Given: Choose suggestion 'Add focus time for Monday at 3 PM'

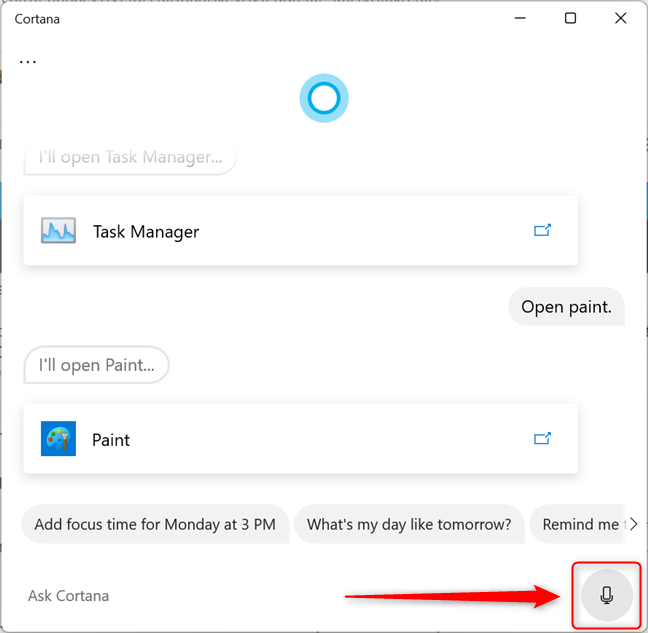Looking at the screenshot, I should pos(155,524).
